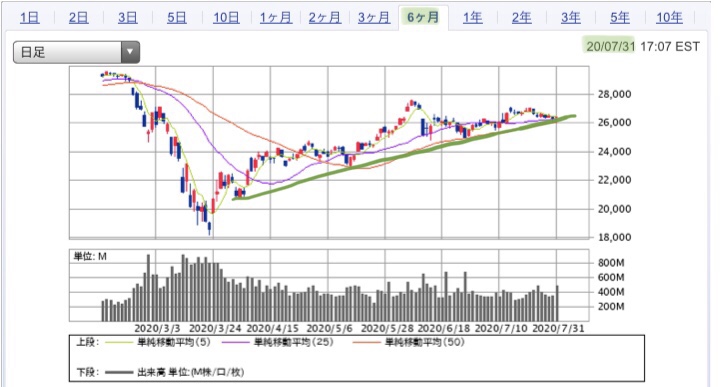Viewport: 725px width, 387px height.
Task: Switch chart to 2ヶ月 period
Action: (325, 18)
